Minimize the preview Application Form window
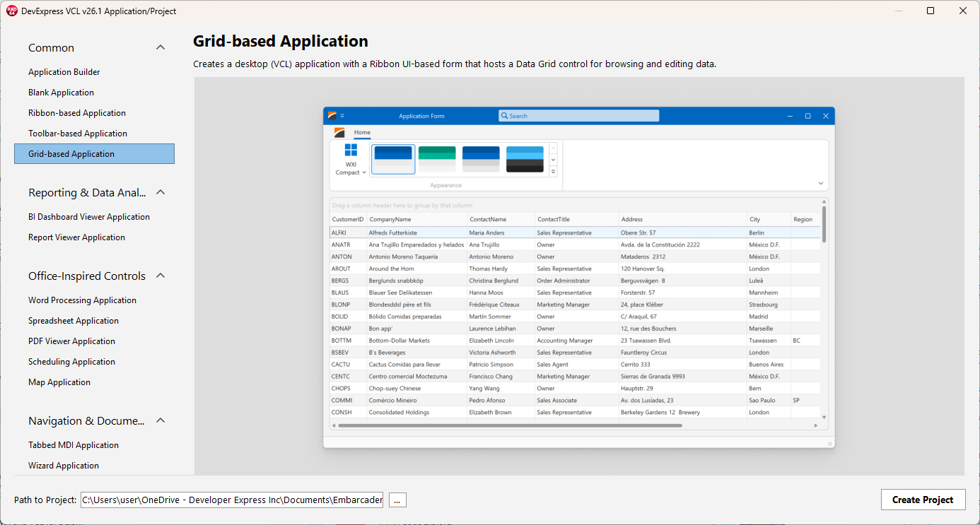Viewport: 980px width, 525px height. [790, 116]
